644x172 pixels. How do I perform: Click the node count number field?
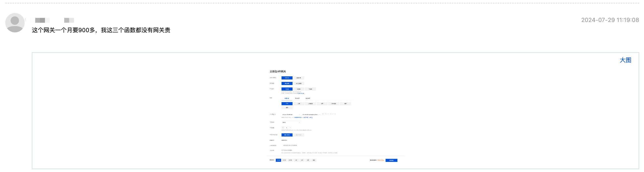point(286,128)
